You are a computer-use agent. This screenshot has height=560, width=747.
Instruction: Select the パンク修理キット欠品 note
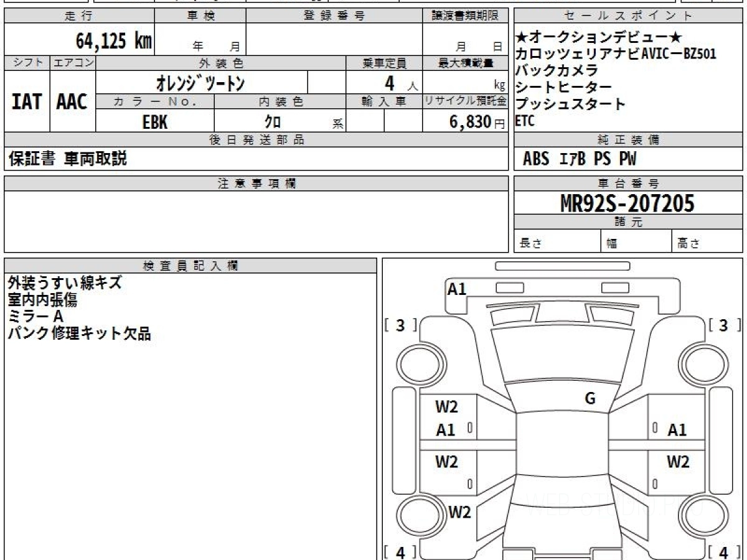coord(79,334)
